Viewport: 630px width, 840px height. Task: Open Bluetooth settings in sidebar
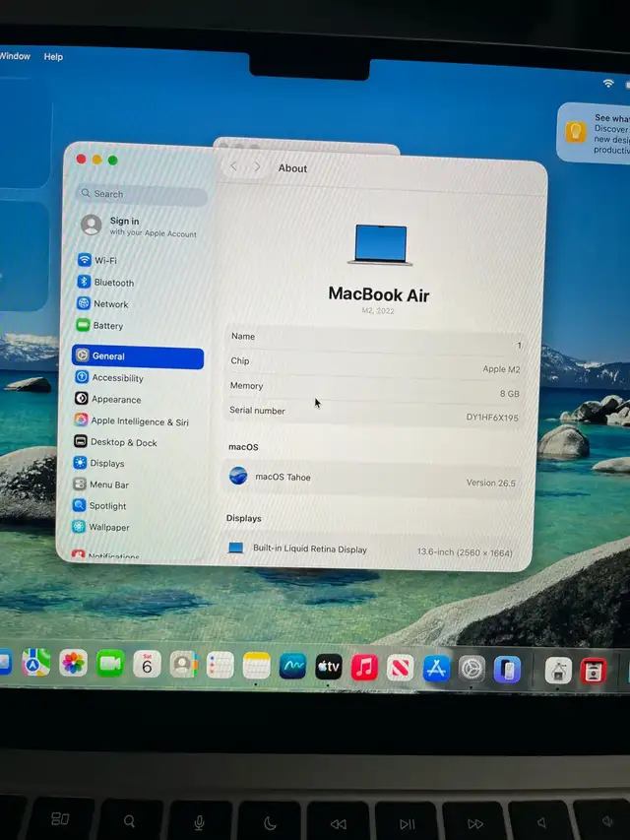[x=105, y=283]
